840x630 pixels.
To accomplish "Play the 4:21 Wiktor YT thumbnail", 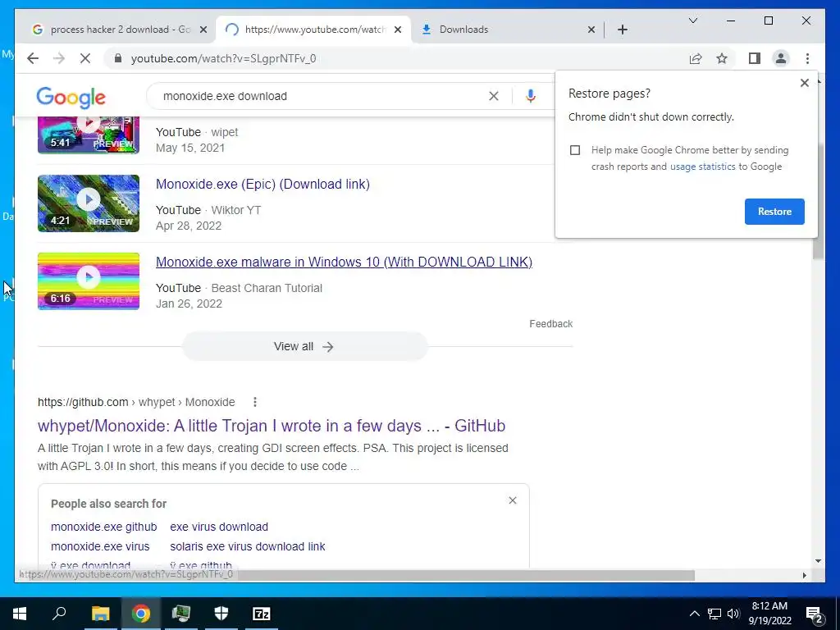I will click(89, 203).
